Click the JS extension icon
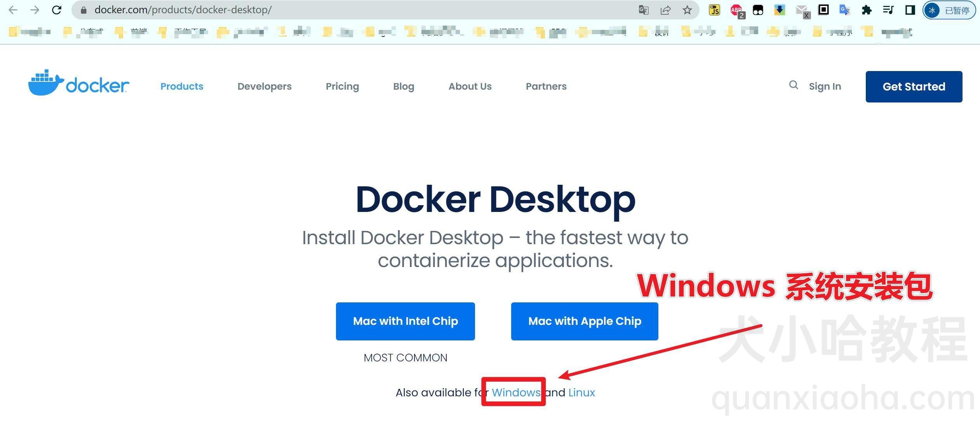This screenshot has width=980, height=446. coord(714,10)
